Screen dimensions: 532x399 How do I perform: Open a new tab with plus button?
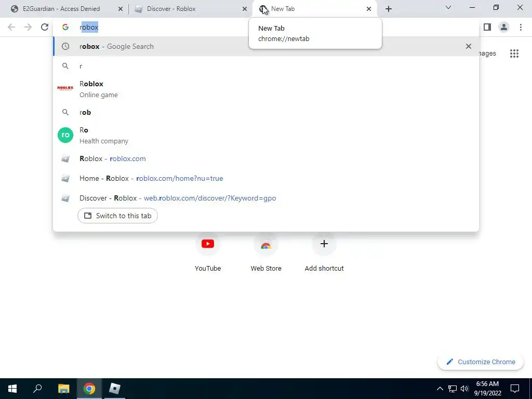[x=389, y=9]
